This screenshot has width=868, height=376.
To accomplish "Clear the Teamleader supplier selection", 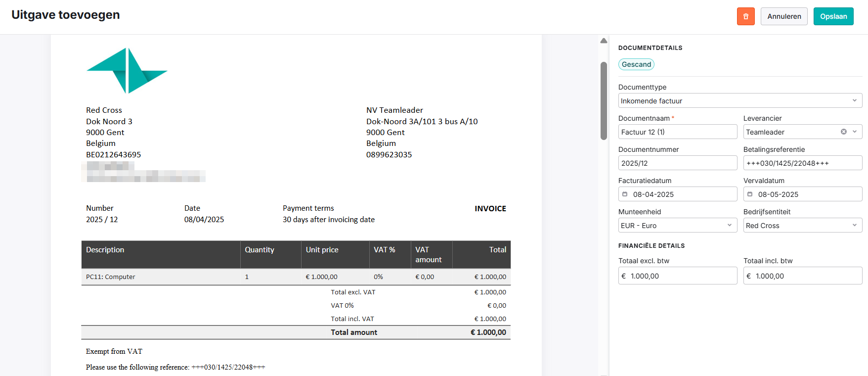I will pos(844,132).
